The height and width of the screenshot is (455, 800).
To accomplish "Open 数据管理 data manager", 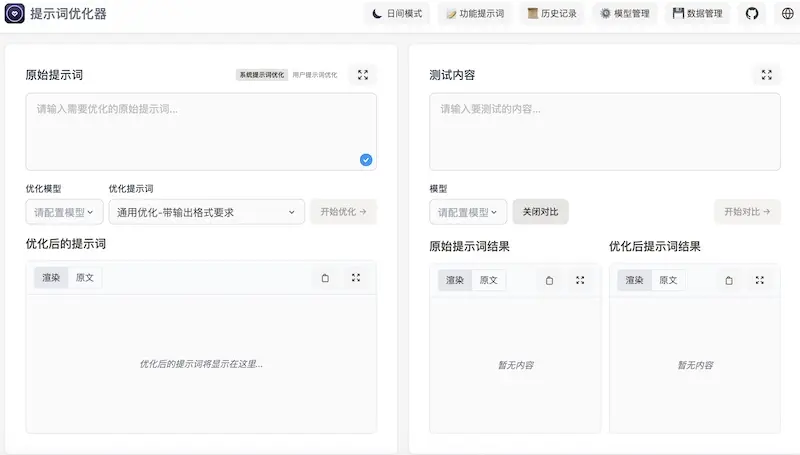I will (697, 14).
